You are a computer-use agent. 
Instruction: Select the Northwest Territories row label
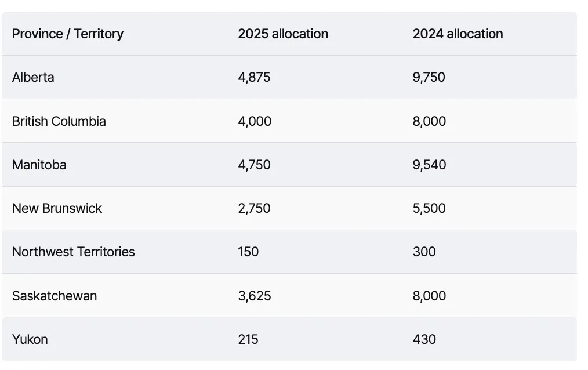click(73, 252)
